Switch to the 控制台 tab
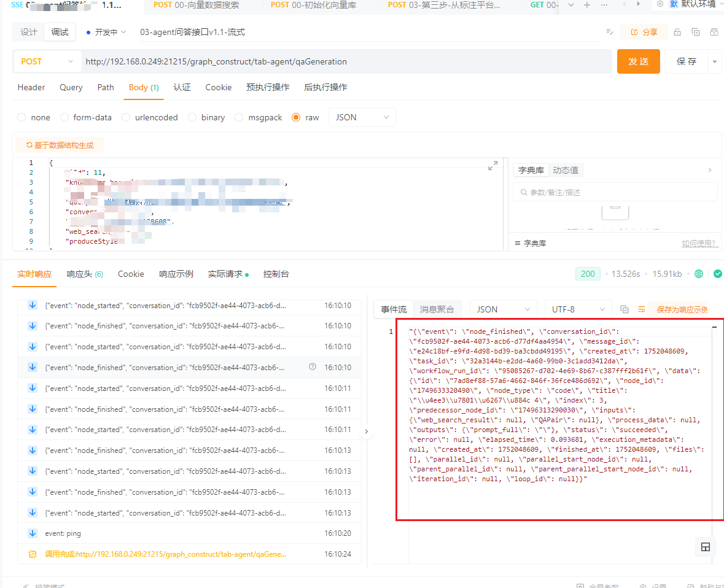The height and width of the screenshot is (588, 724). (x=276, y=274)
